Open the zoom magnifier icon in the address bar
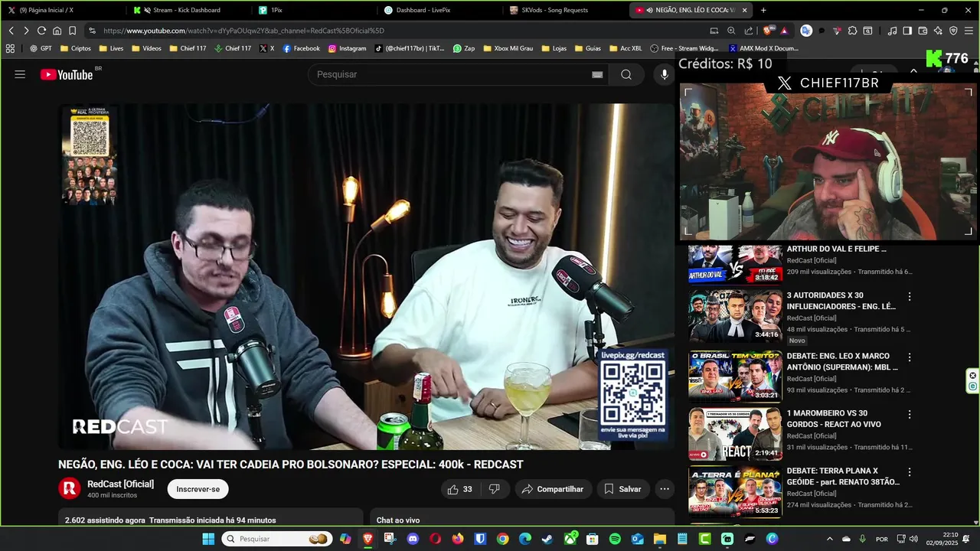Screen dimensions: 980x551 pos(731,31)
